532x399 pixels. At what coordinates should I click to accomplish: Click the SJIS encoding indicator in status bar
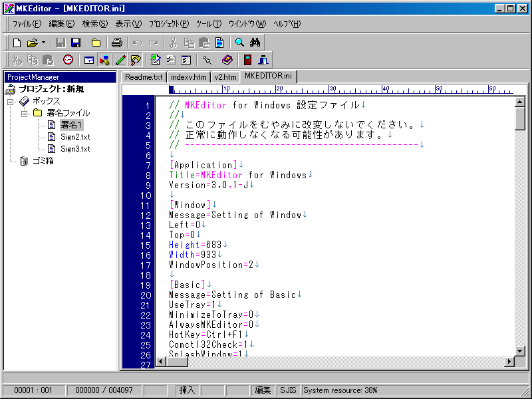[x=288, y=390]
